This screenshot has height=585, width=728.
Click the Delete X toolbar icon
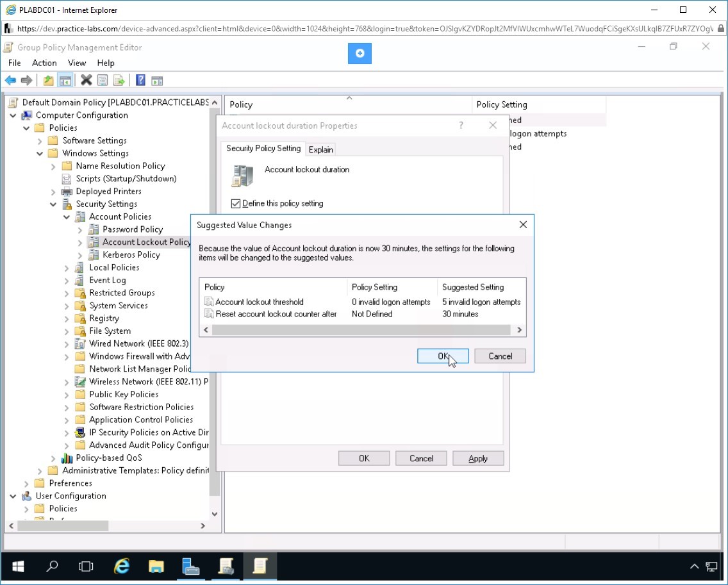[x=86, y=80]
